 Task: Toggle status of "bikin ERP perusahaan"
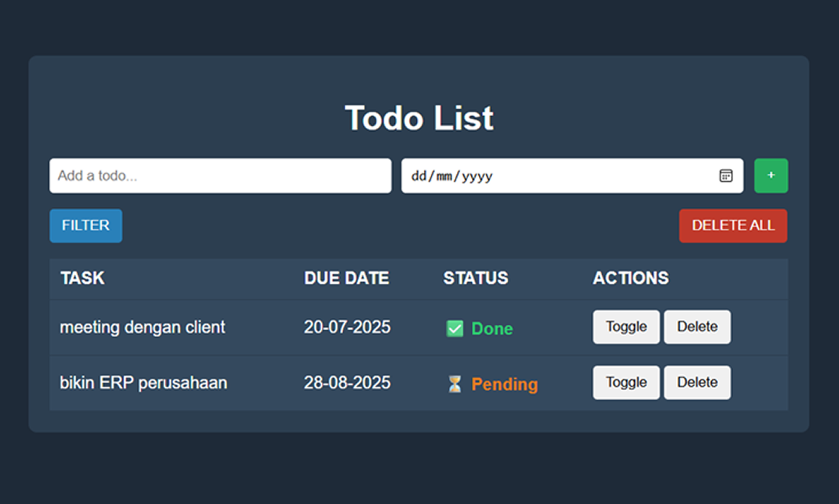626,382
